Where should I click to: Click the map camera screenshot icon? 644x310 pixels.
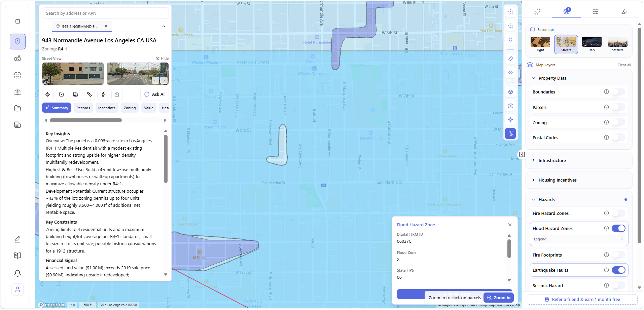point(510,106)
